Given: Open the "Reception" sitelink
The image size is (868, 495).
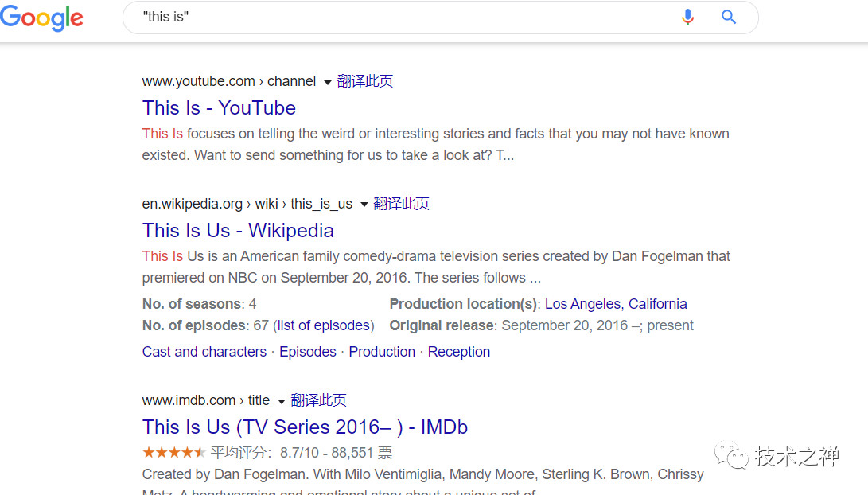Looking at the screenshot, I should 459,352.
